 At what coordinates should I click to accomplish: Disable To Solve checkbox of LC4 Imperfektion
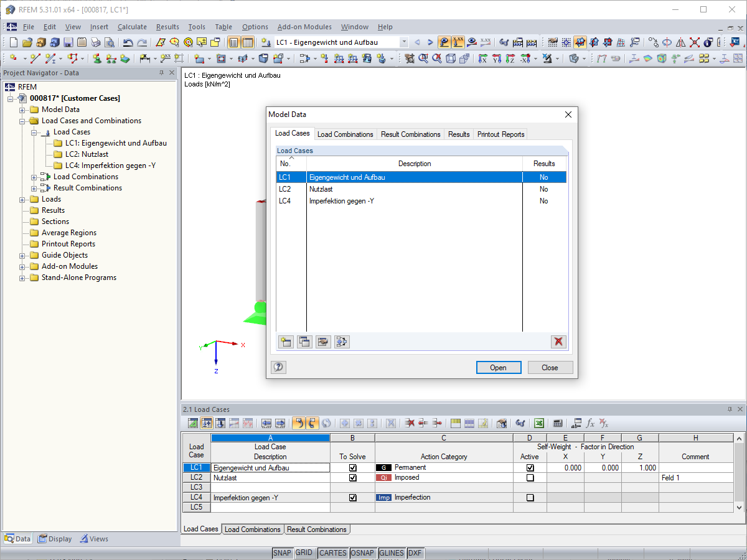click(353, 497)
